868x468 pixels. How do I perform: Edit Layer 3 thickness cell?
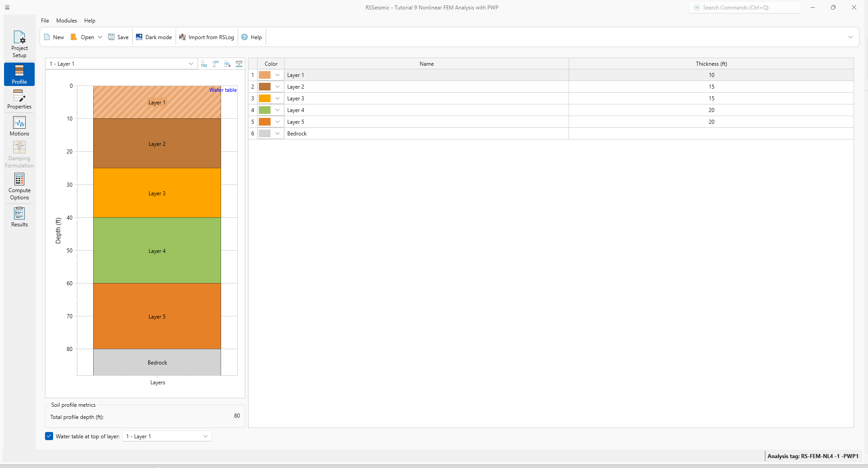point(711,99)
